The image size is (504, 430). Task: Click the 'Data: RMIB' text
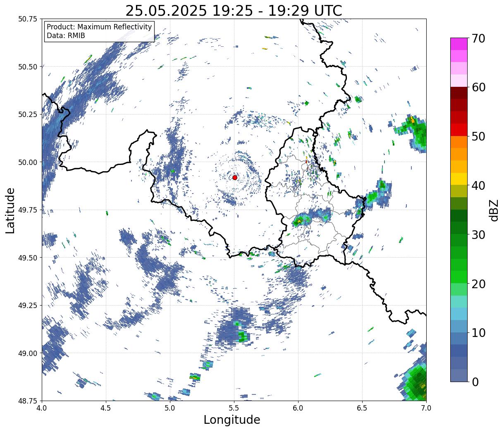66,36
